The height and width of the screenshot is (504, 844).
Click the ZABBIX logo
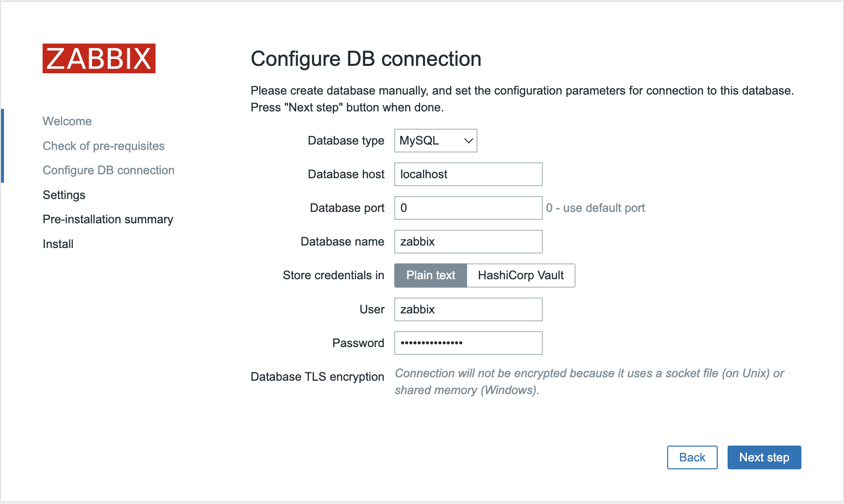click(x=99, y=59)
